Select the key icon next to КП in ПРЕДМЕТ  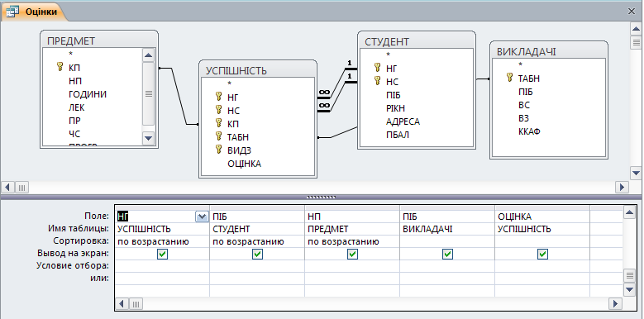(x=60, y=67)
